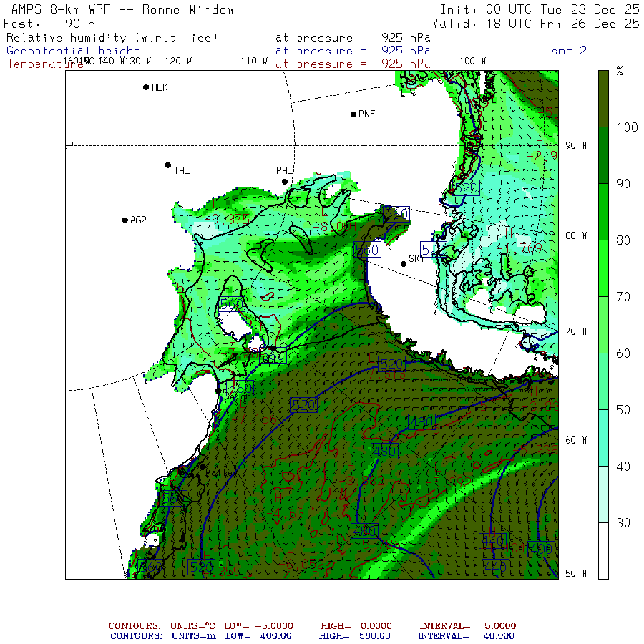Click the 'Valid: 18 UTC Fri 26 Dec 25' line
Image resolution: width=644 pixels, height=644 pixels.
tap(536, 24)
